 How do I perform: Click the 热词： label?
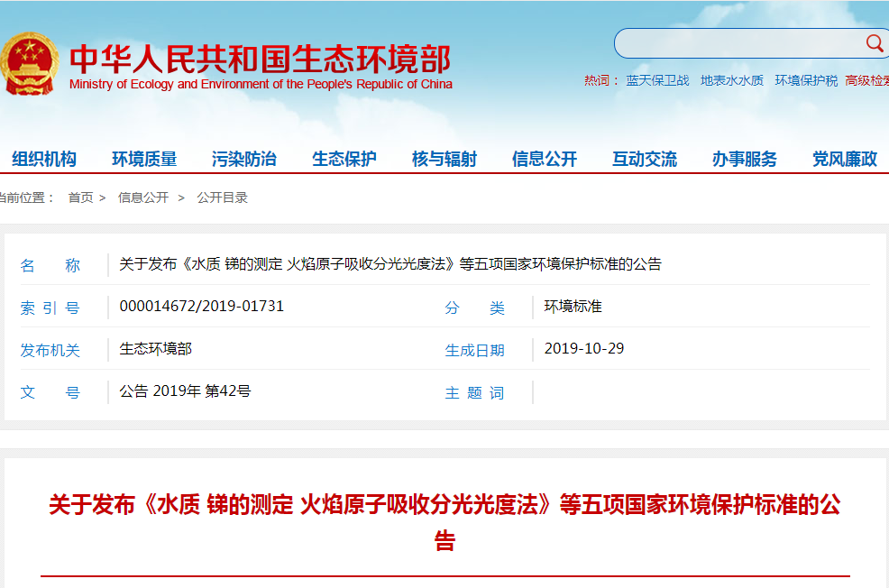coord(601,80)
